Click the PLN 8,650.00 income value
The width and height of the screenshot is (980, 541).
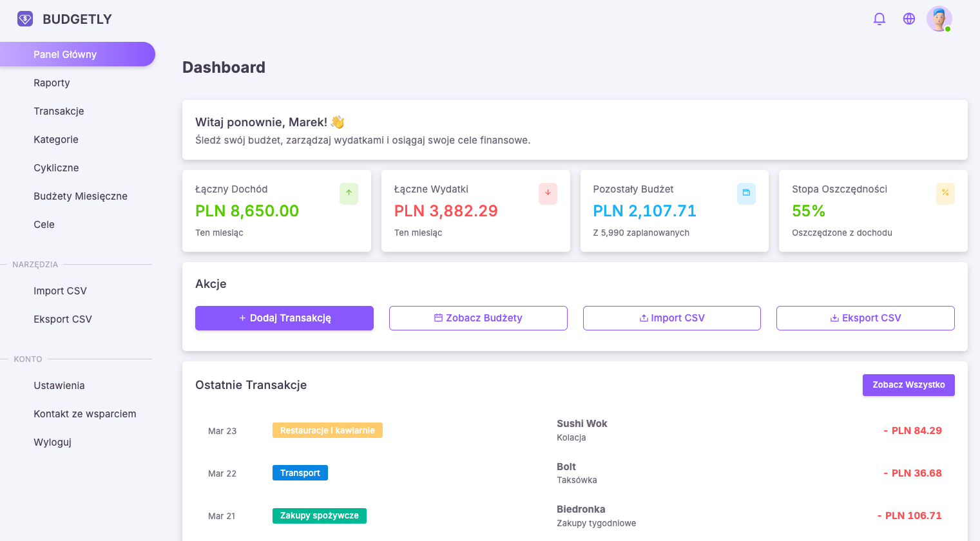point(247,211)
